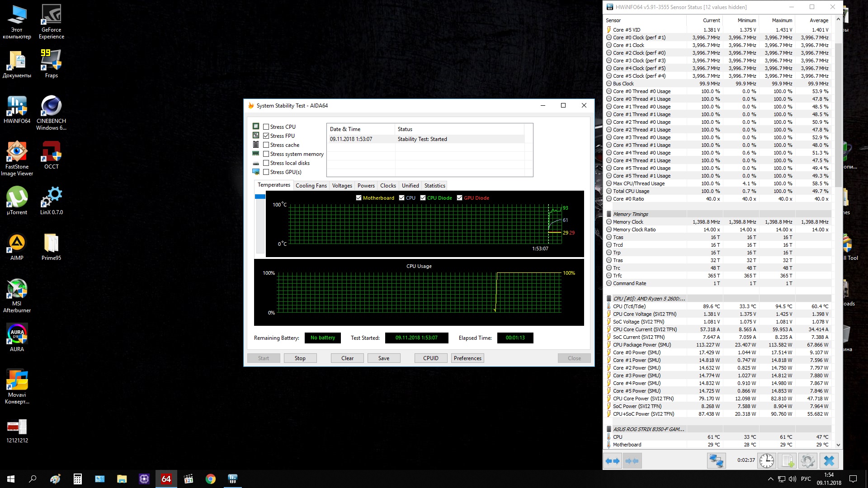Reset sensor timer with clock icon

(x=766, y=461)
